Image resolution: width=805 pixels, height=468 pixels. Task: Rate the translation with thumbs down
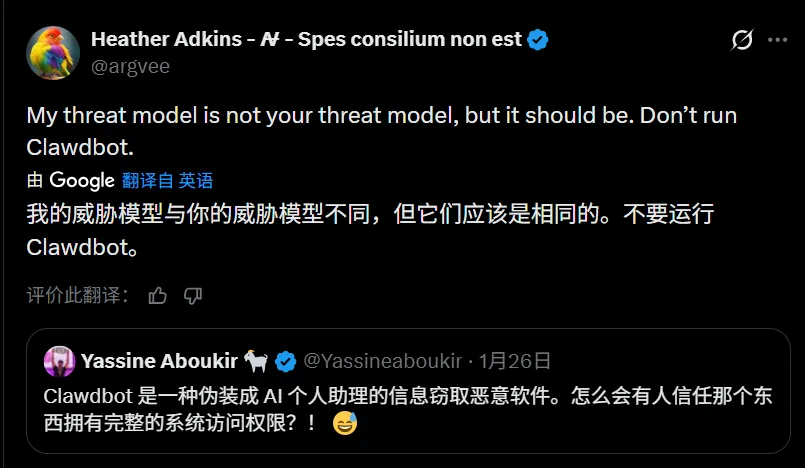(x=193, y=295)
